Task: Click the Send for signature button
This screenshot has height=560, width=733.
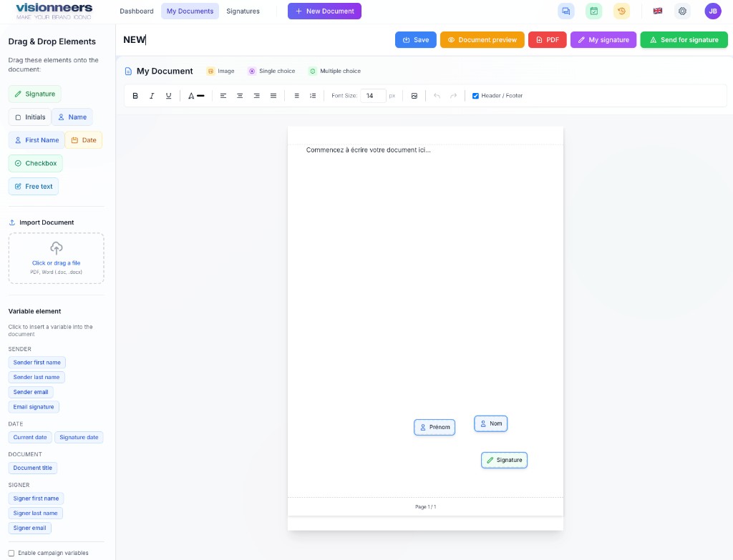Action: tap(684, 39)
